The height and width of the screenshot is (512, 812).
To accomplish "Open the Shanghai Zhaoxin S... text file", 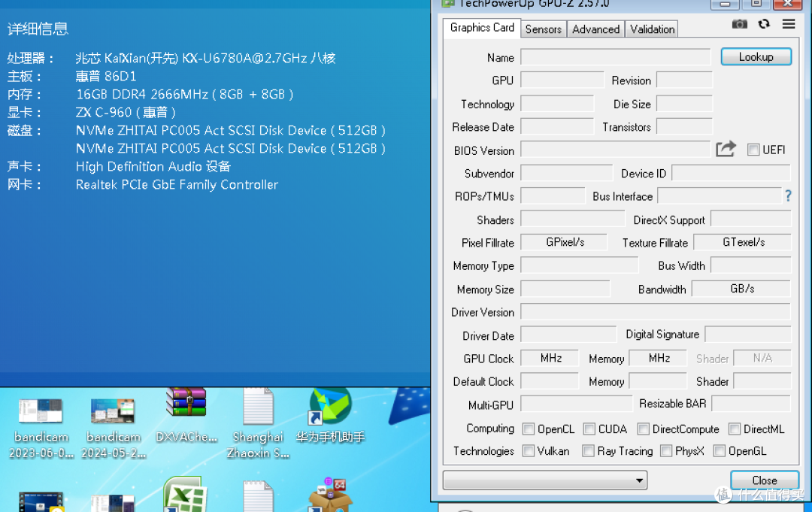I will click(x=259, y=425).
